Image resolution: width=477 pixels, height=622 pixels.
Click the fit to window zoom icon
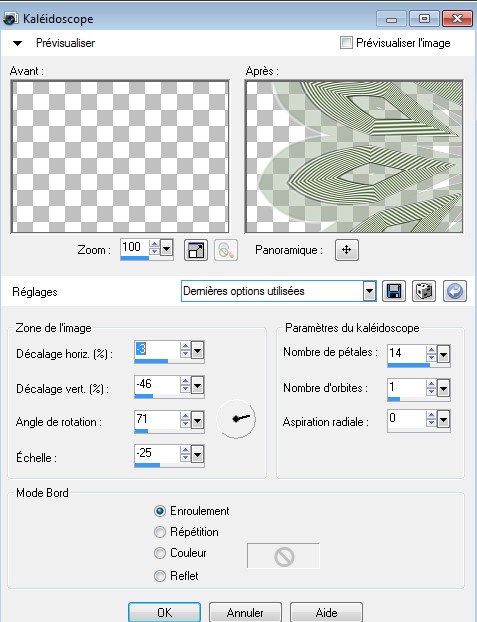tap(196, 250)
